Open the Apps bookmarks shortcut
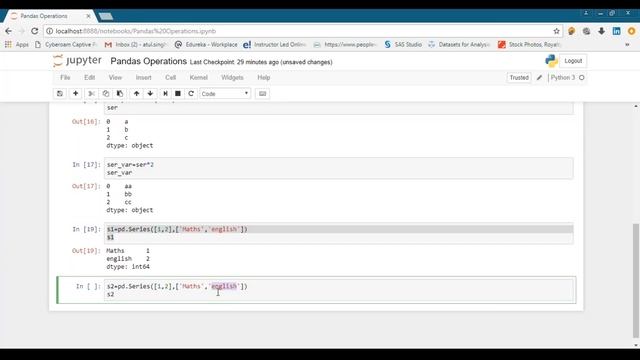Image resolution: width=640 pixels, height=360 pixels. [x=17, y=44]
